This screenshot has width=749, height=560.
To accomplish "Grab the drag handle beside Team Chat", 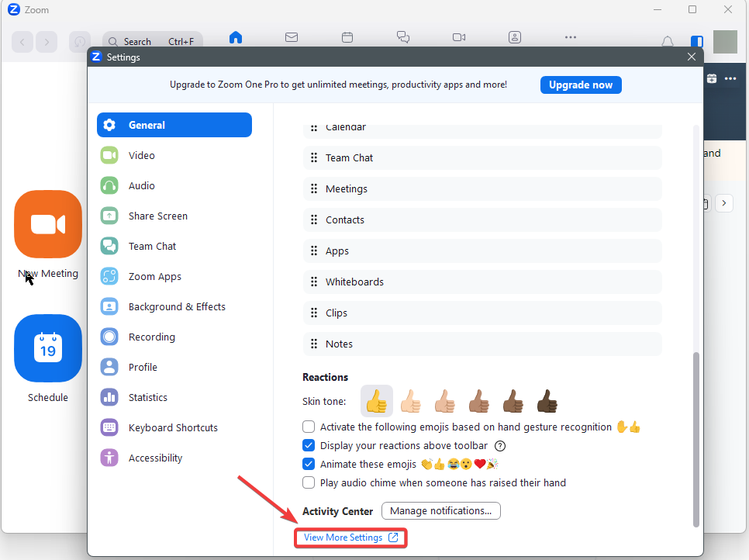I will click(314, 157).
